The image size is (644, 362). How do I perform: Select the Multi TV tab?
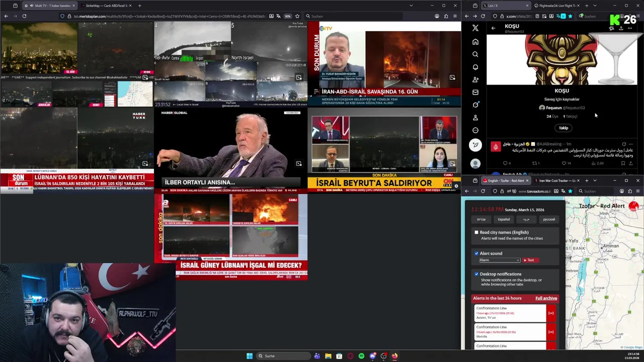[49, 6]
